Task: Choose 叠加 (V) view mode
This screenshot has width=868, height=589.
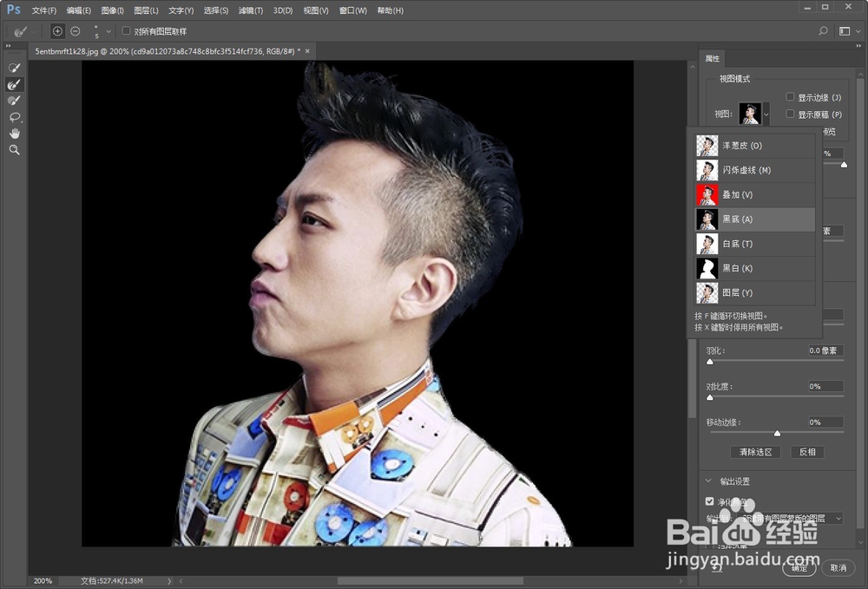Action: (754, 194)
